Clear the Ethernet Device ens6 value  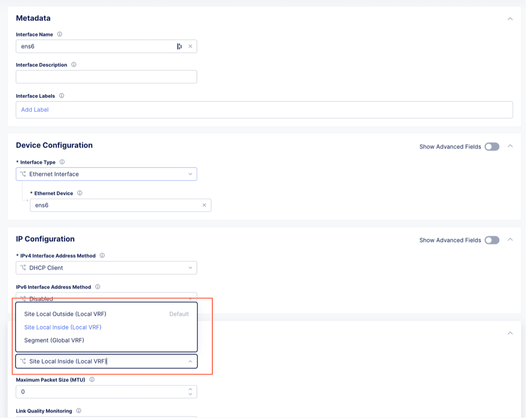tap(204, 205)
